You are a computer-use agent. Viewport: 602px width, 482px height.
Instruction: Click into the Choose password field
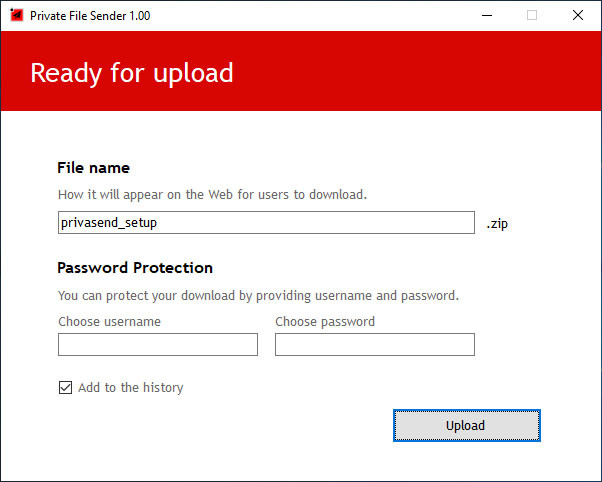pos(375,345)
